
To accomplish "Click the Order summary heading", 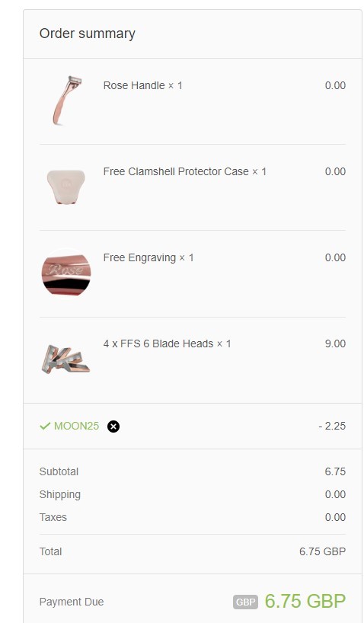I will click(x=87, y=34).
